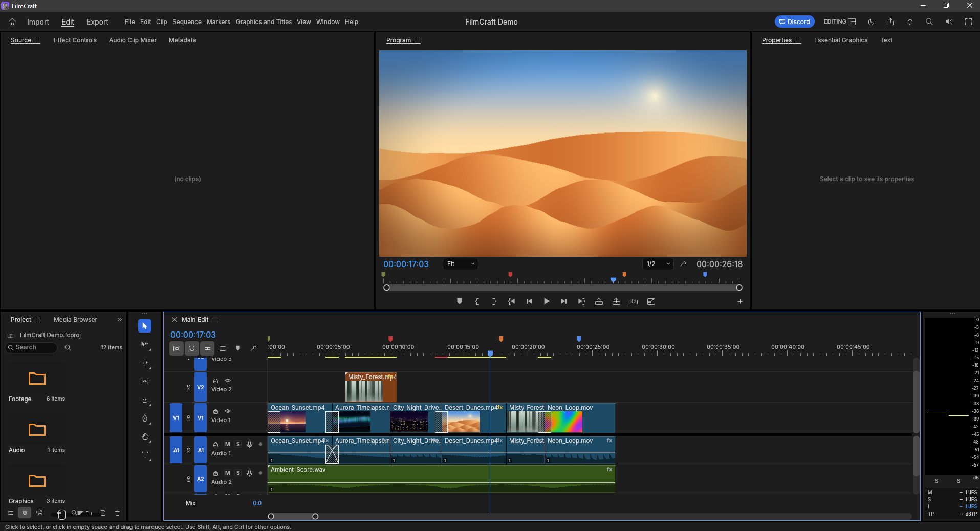Open the EDITING workspace switcher
Screen dimensions: 980x531
click(839, 21)
